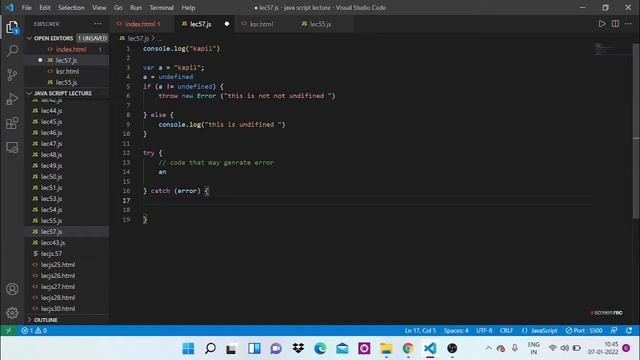
Task: Open Dropbox from the taskbar
Action: point(298,348)
